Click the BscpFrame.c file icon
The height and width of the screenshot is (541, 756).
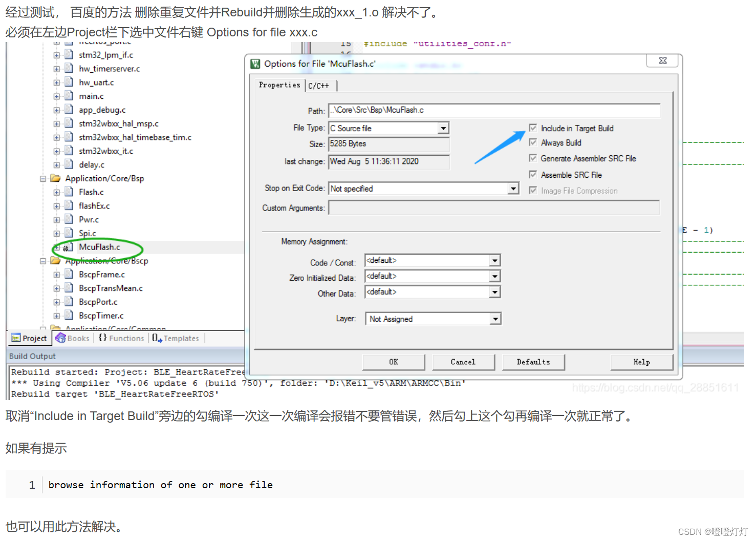(69, 275)
